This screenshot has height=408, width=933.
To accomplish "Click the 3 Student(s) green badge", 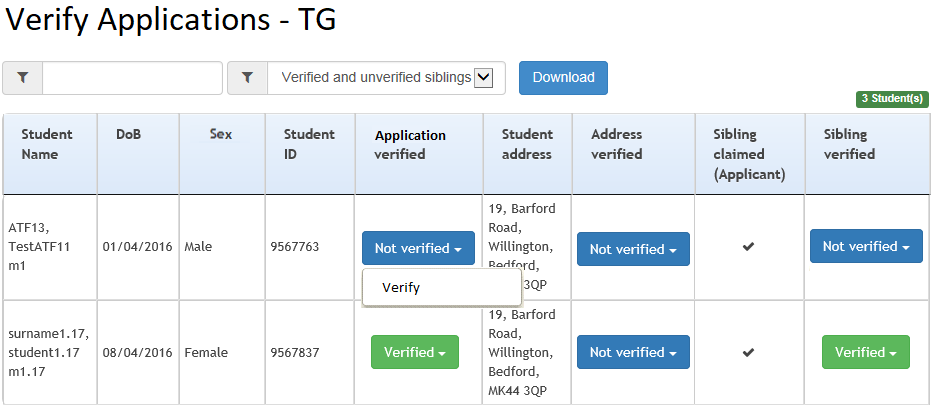I will point(892,99).
